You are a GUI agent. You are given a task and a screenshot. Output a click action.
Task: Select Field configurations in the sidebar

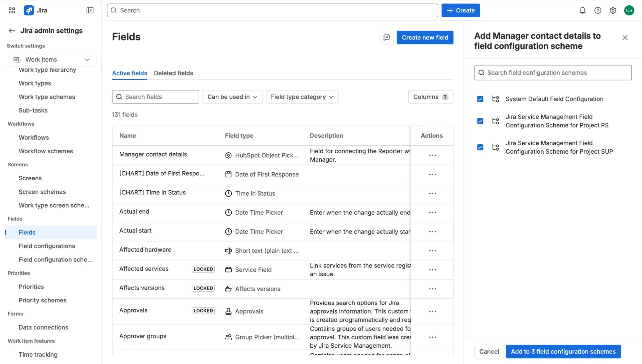[47, 246]
